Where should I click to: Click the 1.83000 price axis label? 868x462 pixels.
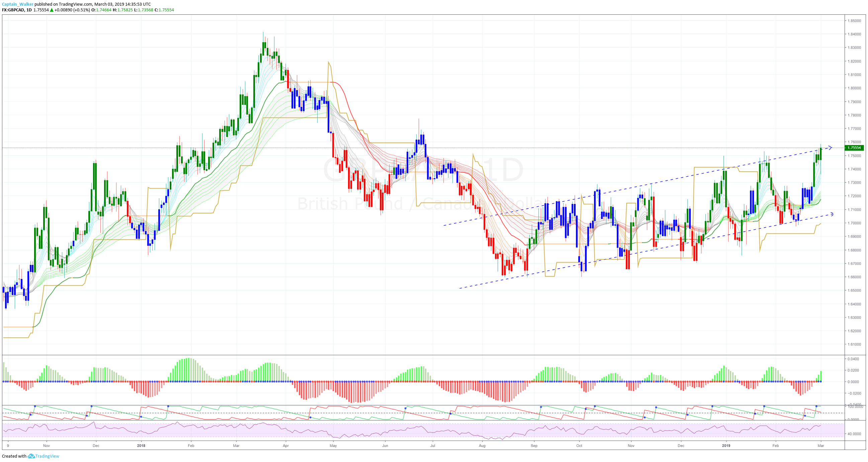(x=854, y=48)
